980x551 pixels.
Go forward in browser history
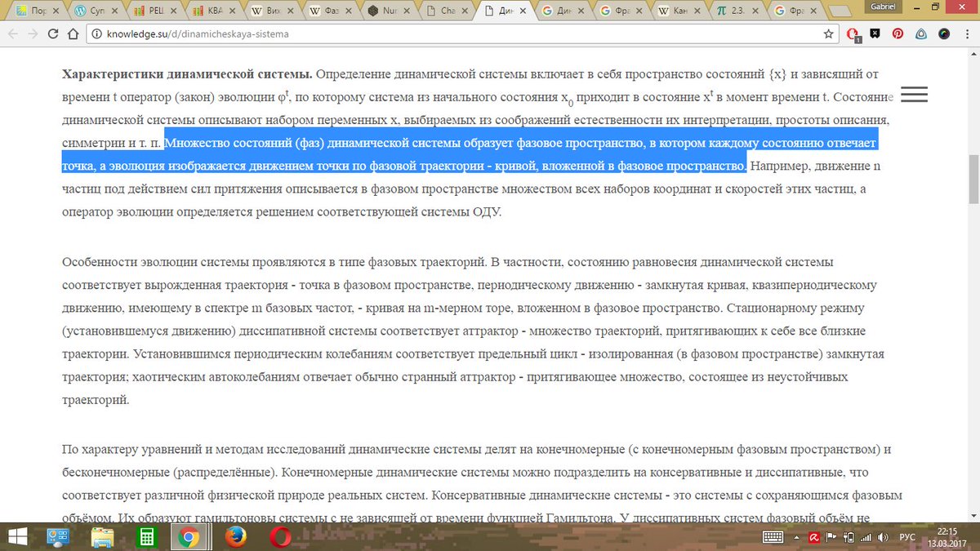coord(33,34)
